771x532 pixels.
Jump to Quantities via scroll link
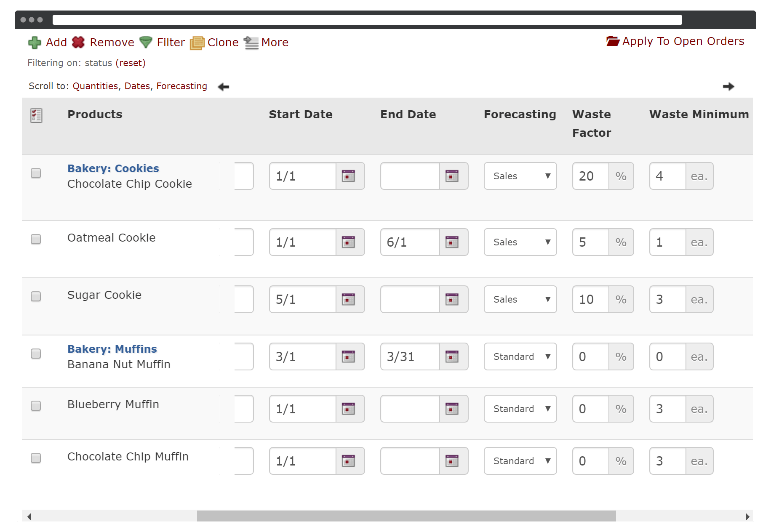pyautogui.click(x=95, y=86)
